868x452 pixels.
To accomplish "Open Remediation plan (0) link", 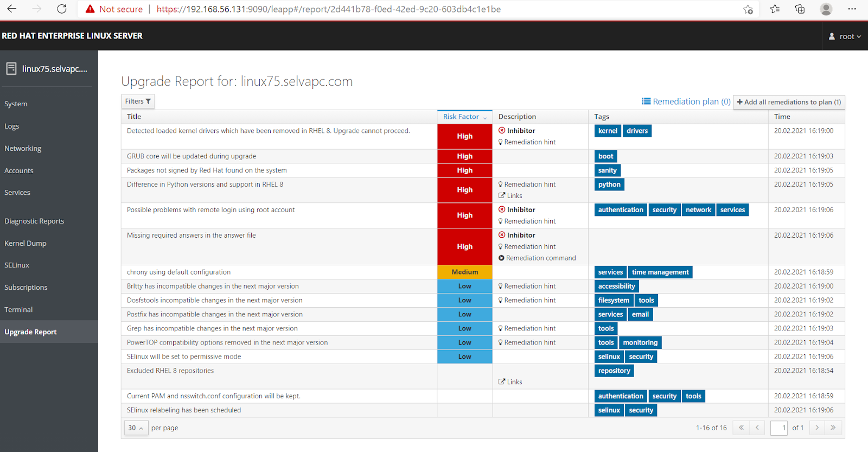I will point(686,101).
